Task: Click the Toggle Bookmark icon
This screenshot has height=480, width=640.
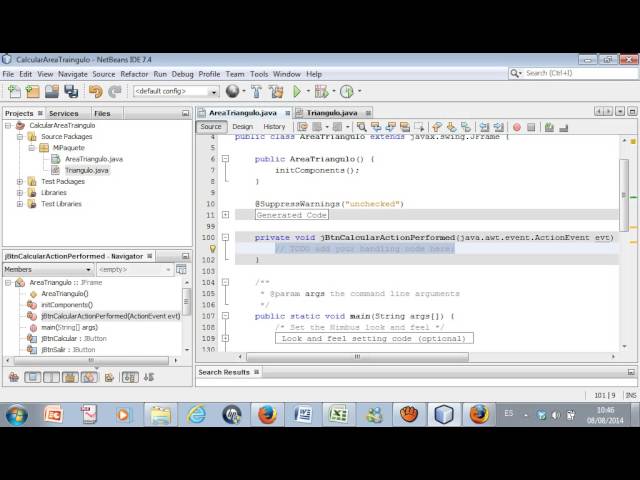Action: pyautogui.click(x=466, y=127)
